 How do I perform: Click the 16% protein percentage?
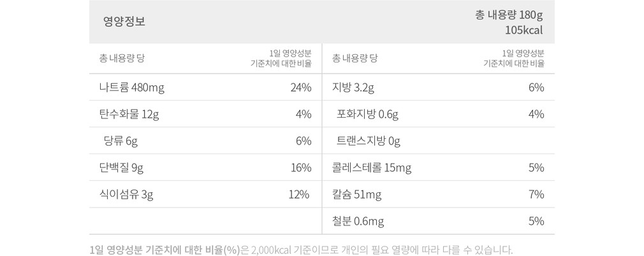[x=300, y=167]
